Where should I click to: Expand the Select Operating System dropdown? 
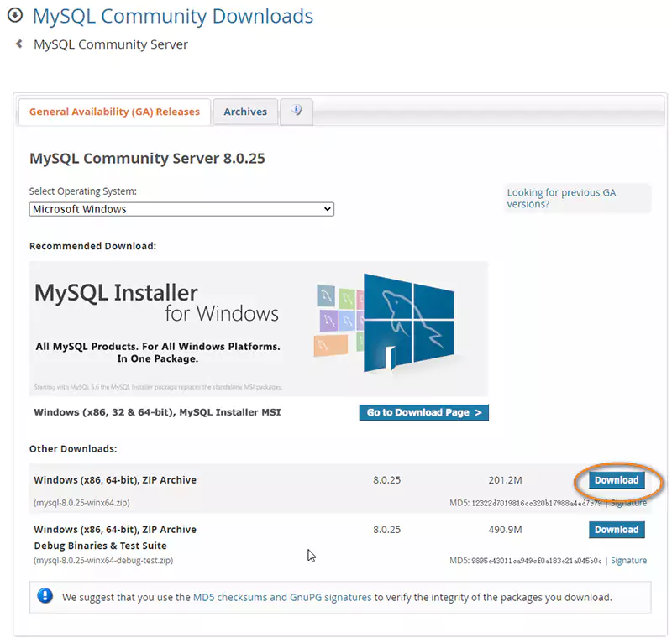[181, 209]
